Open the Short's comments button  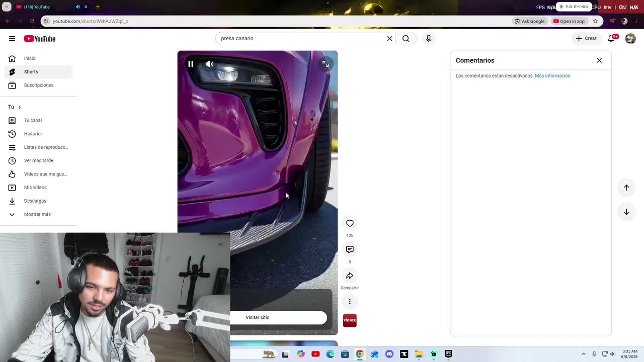[350, 249]
